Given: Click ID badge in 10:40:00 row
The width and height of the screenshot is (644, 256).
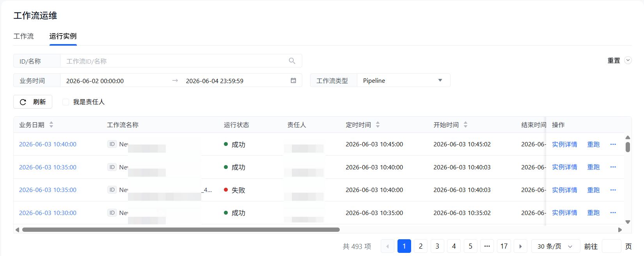Looking at the screenshot, I should click(x=112, y=144).
